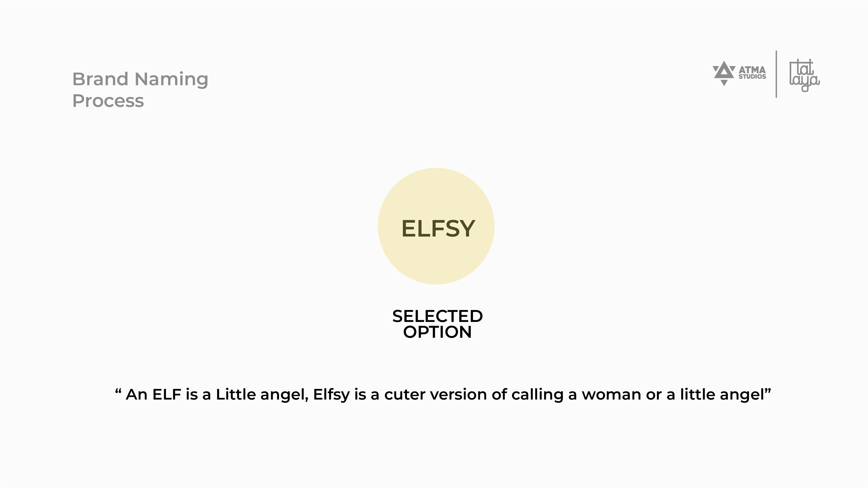Click the uppercase ELF word in quote
The height and width of the screenshot is (488, 868).
click(x=167, y=395)
